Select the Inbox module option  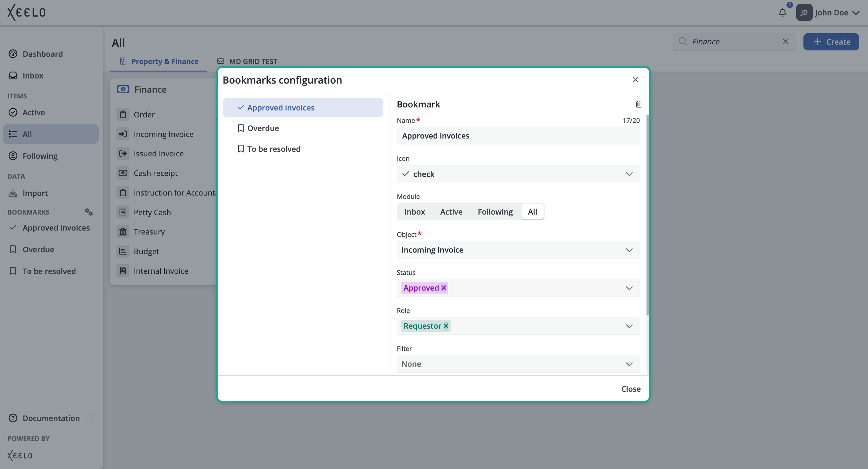(414, 212)
